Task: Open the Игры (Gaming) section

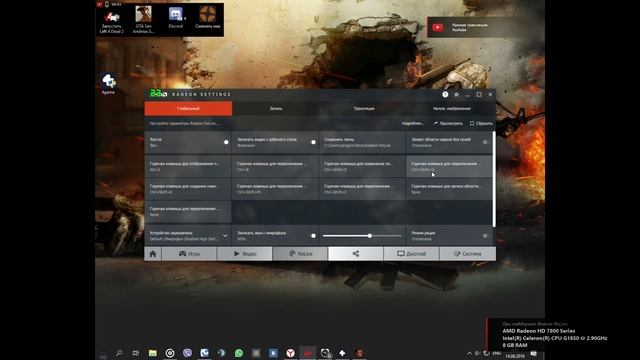Action: click(x=189, y=253)
